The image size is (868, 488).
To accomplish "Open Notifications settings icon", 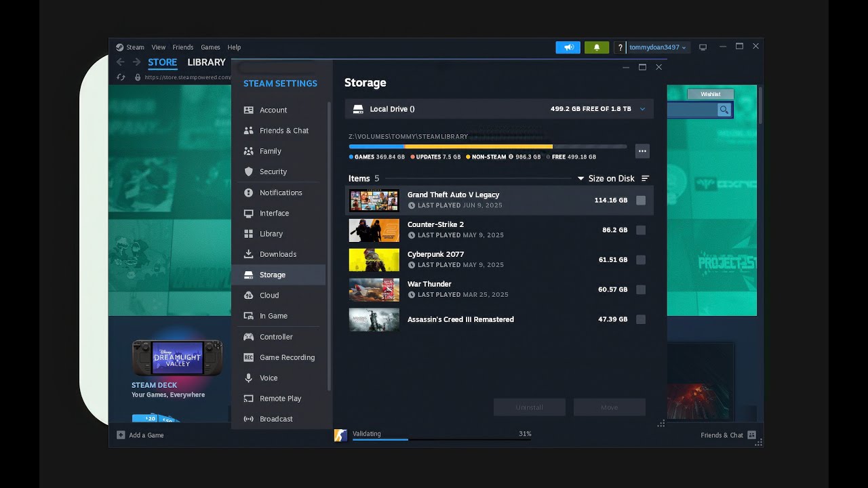I will [248, 192].
